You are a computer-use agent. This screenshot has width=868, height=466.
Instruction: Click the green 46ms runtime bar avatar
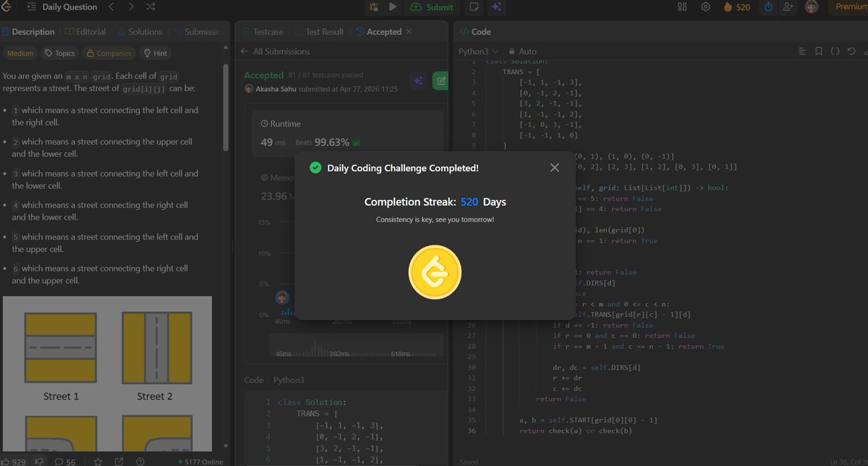pyautogui.click(x=282, y=297)
